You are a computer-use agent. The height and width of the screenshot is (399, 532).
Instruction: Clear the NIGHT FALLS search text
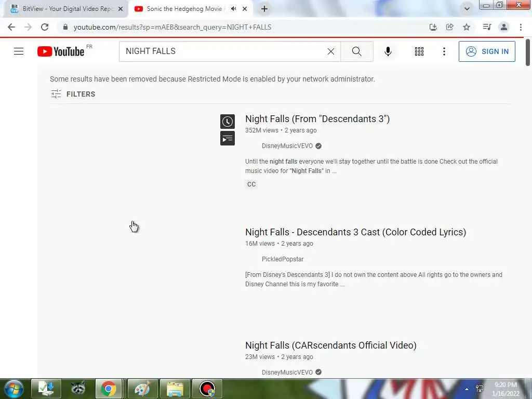coord(331,51)
